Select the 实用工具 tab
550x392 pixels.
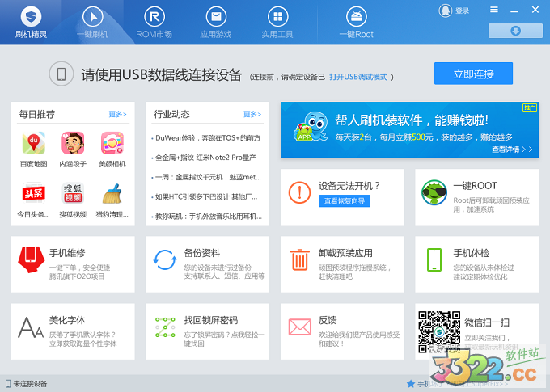click(277, 23)
